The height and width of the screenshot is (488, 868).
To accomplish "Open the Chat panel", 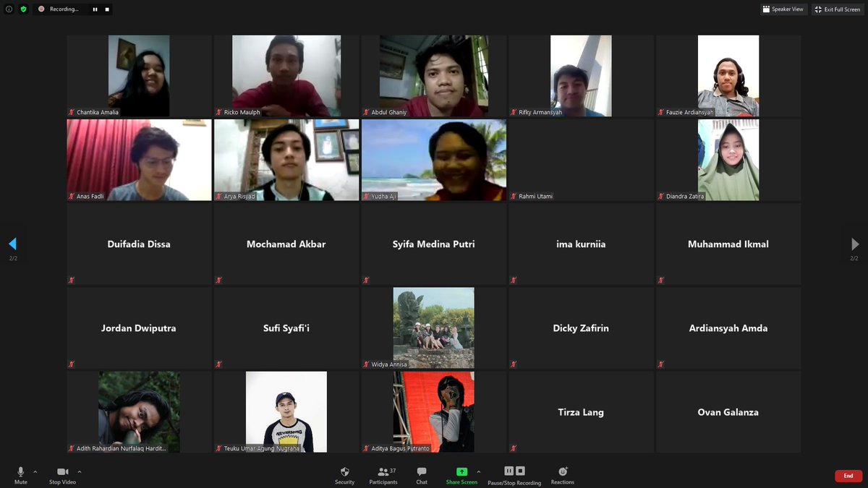I will coord(422,476).
